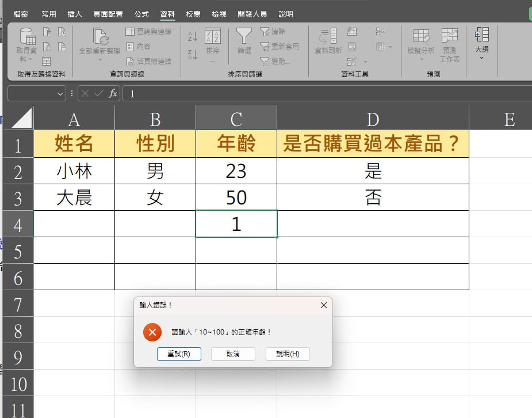Sort descending with the Z-to-A icon
Viewport: 532px width, 418px height.
193,54
